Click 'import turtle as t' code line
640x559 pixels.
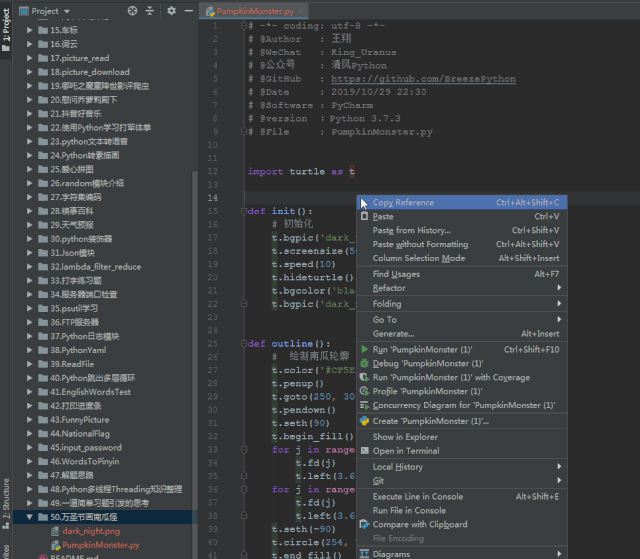click(301, 171)
